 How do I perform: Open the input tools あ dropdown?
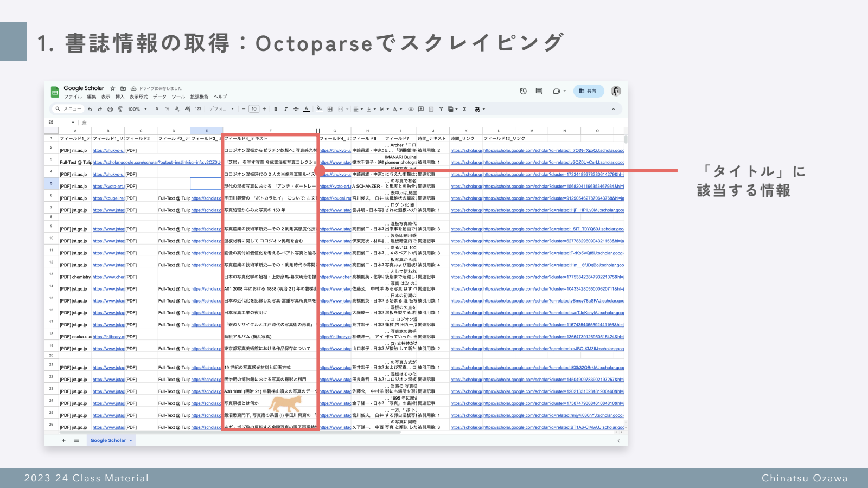480,109
